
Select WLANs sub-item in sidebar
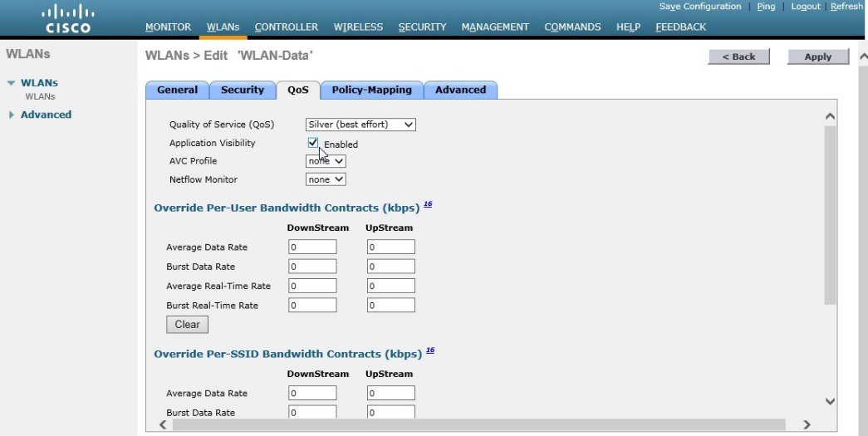41,96
